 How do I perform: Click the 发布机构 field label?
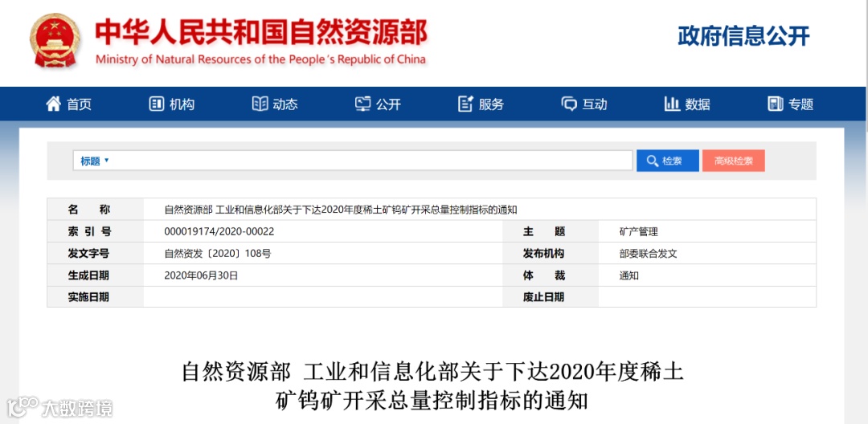click(x=543, y=254)
